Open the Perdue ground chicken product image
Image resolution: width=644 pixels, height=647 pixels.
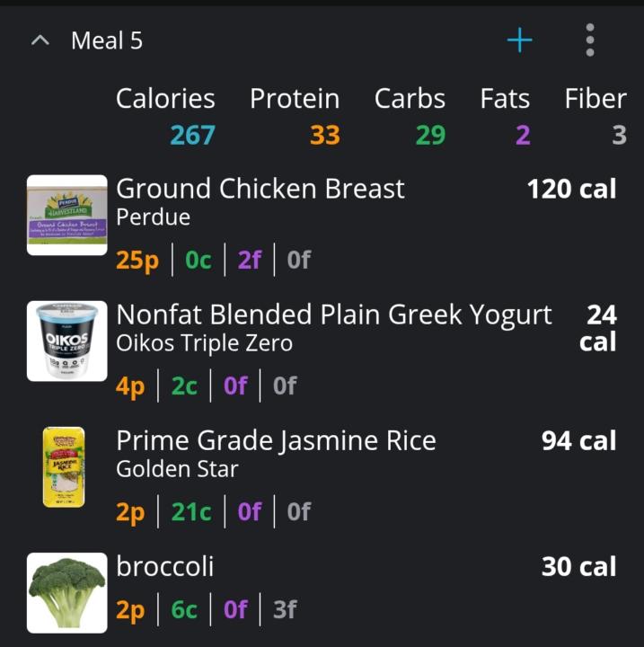tap(66, 215)
